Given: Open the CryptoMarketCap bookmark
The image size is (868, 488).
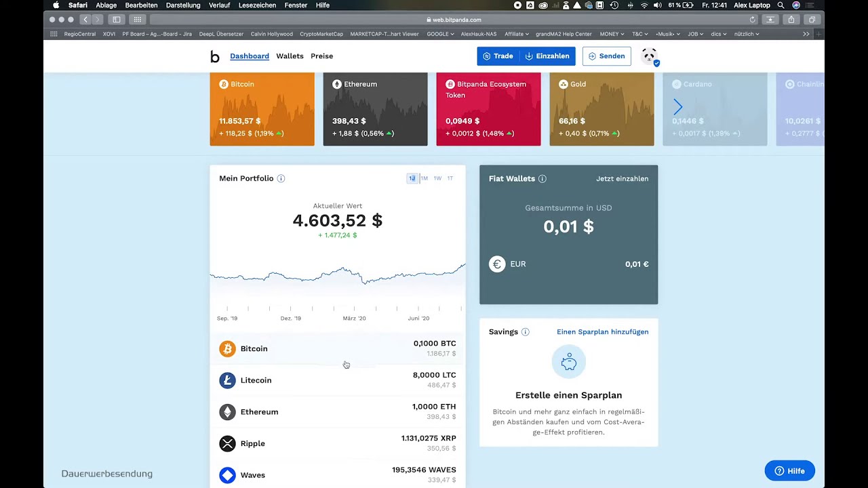Looking at the screenshot, I should click(x=321, y=34).
